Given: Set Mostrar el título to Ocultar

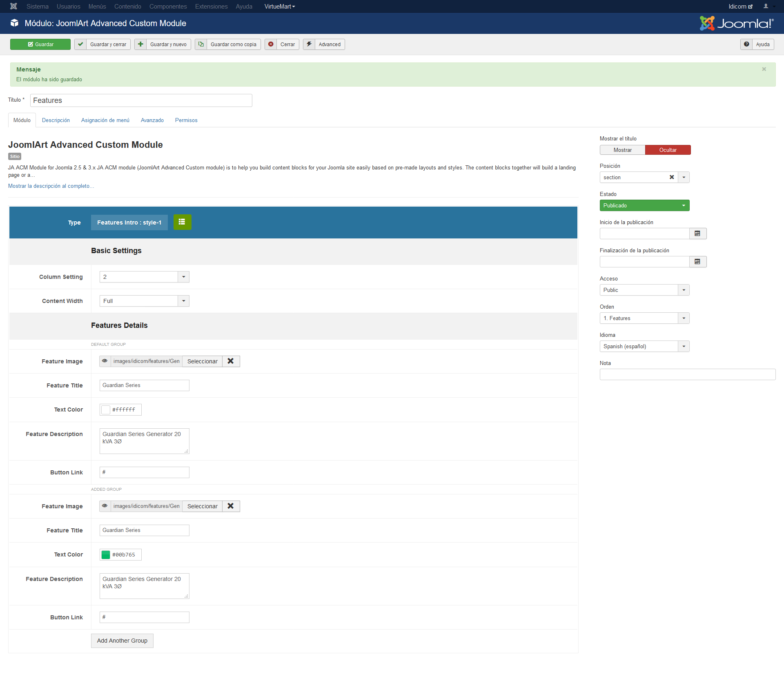Looking at the screenshot, I should pos(668,150).
